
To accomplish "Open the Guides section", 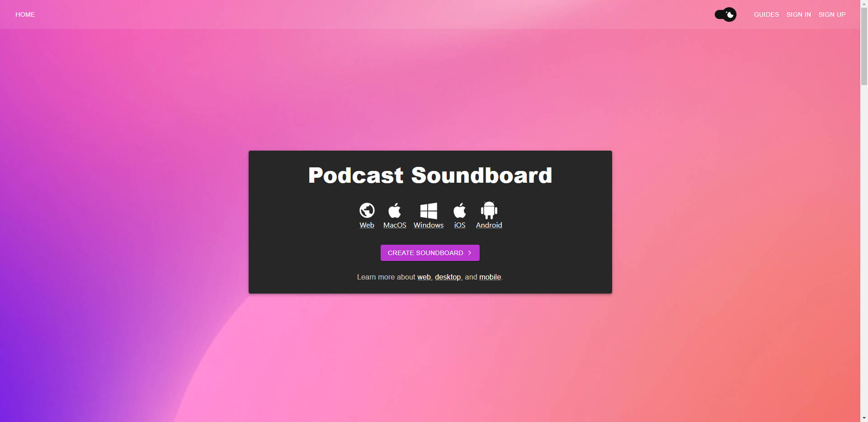I will [766, 14].
